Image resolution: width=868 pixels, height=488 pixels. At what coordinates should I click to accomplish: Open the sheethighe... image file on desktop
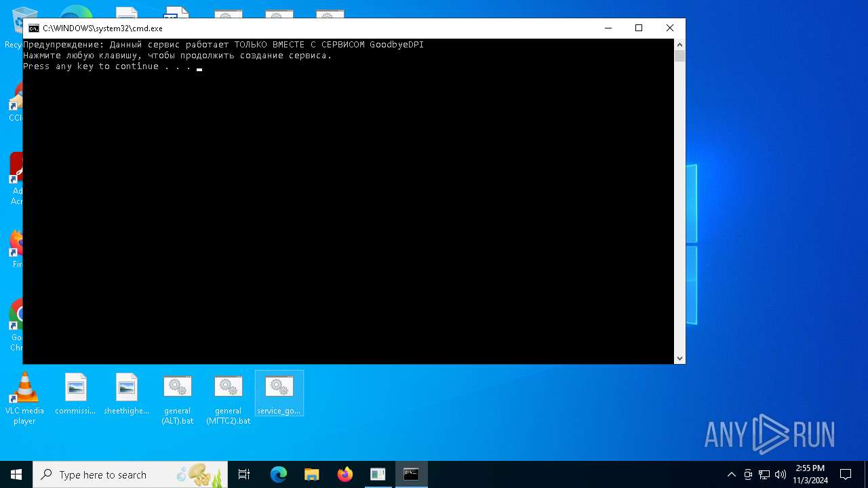(x=126, y=394)
